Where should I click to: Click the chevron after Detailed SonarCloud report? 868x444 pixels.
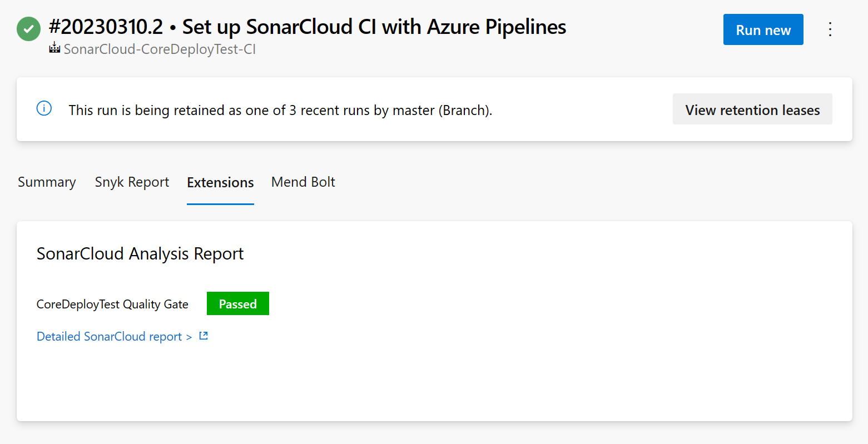coord(189,337)
